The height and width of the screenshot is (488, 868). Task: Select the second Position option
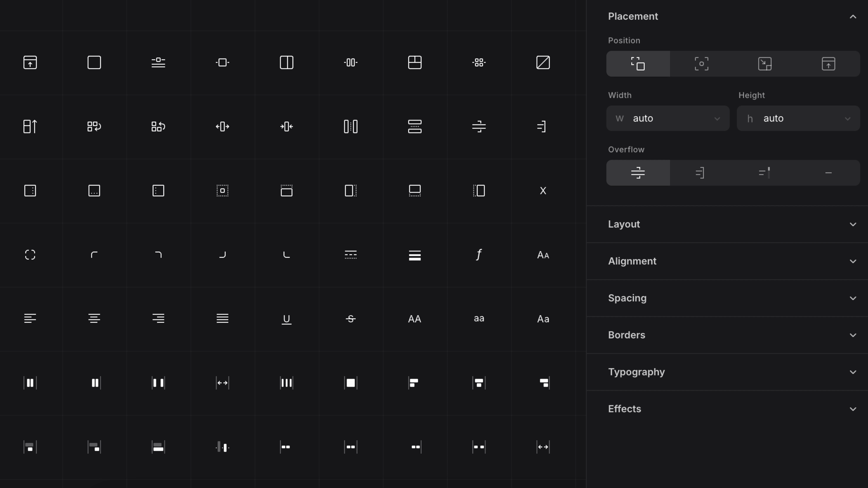coord(701,63)
